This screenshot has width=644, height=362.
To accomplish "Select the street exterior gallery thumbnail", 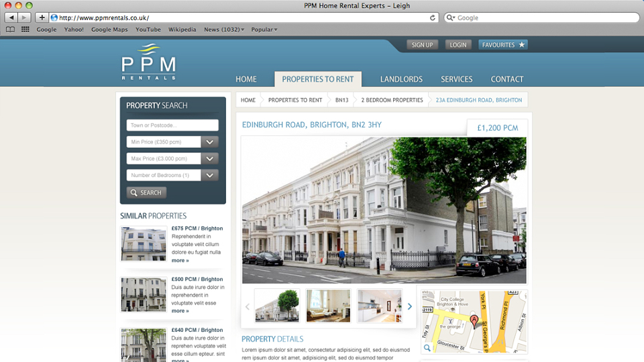I will 277,306.
